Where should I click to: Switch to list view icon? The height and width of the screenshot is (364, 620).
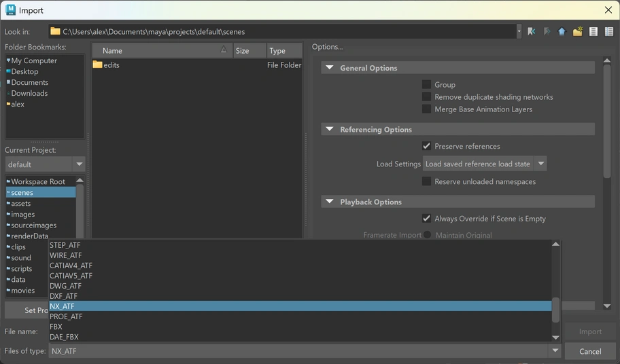tap(593, 32)
